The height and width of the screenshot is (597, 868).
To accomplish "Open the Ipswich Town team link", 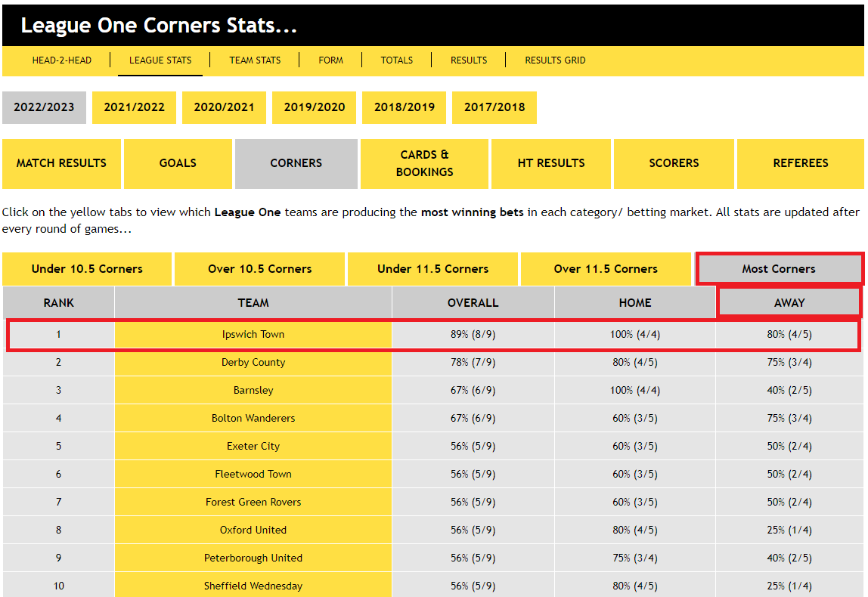I will click(x=253, y=335).
